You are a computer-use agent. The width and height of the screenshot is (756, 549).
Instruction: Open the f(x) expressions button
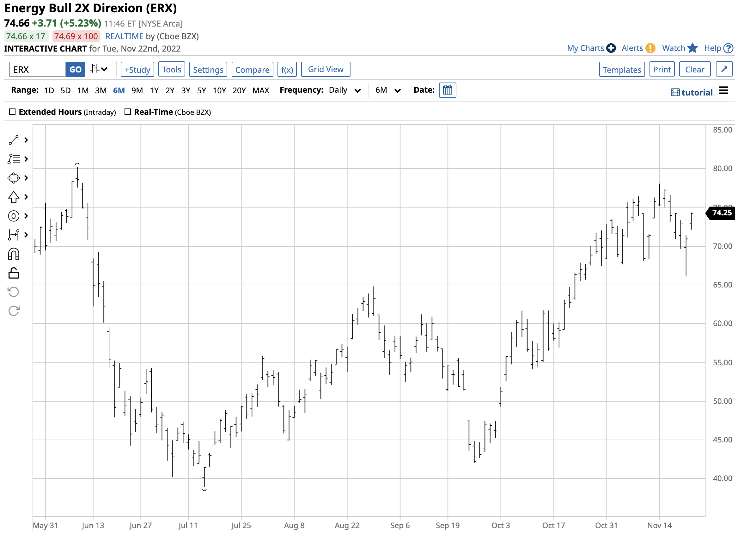point(287,69)
